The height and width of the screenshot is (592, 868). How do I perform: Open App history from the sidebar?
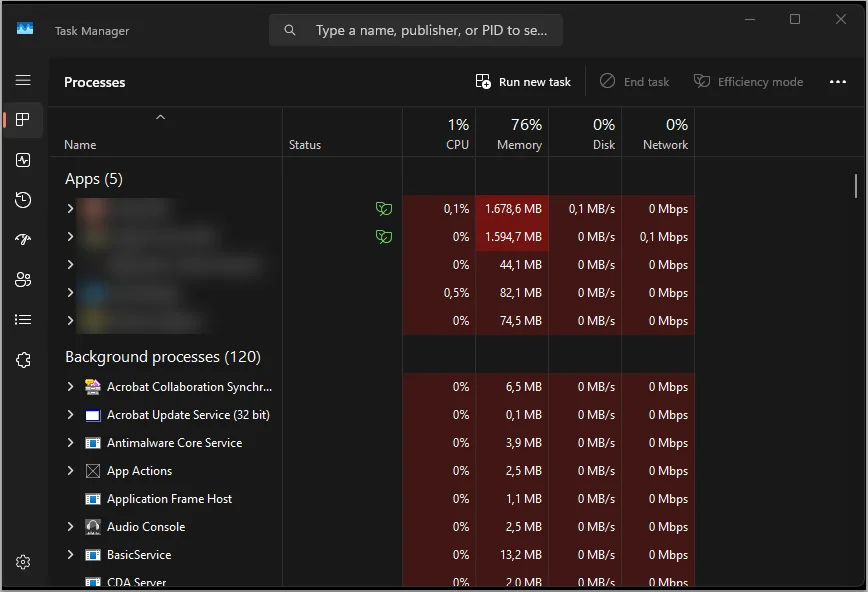pos(23,200)
